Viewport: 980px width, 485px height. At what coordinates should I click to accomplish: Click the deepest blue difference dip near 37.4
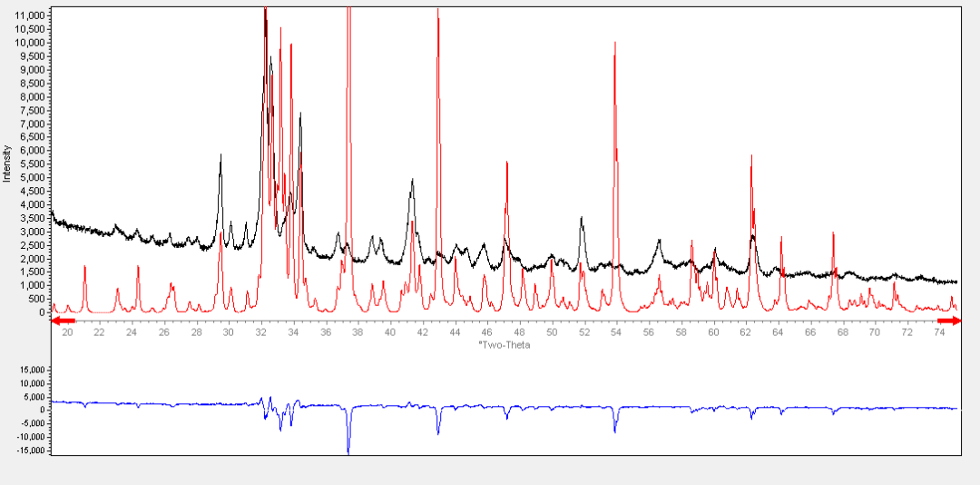(x=348, y=448)
